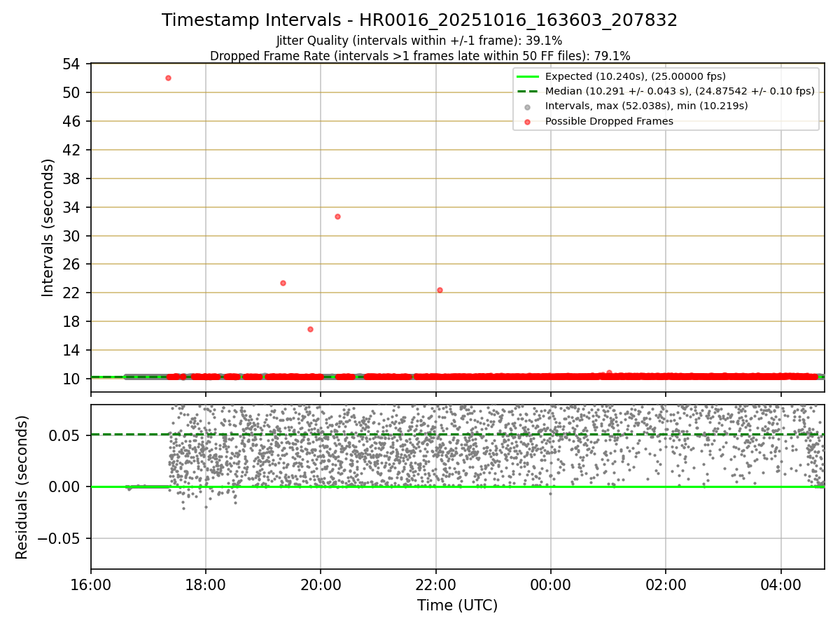The image size is (840, 630).
Task: Click the 54 y-axis tick label
Action: pos(73,64)
